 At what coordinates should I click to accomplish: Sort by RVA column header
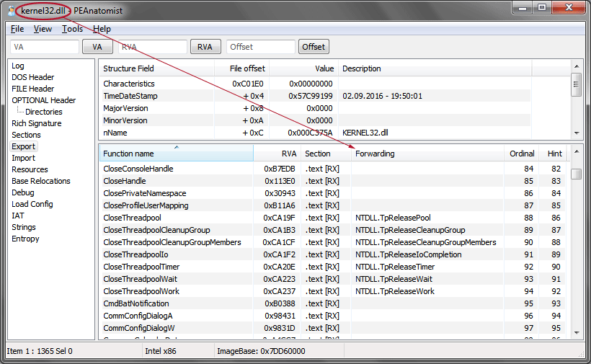coord(277,154)
